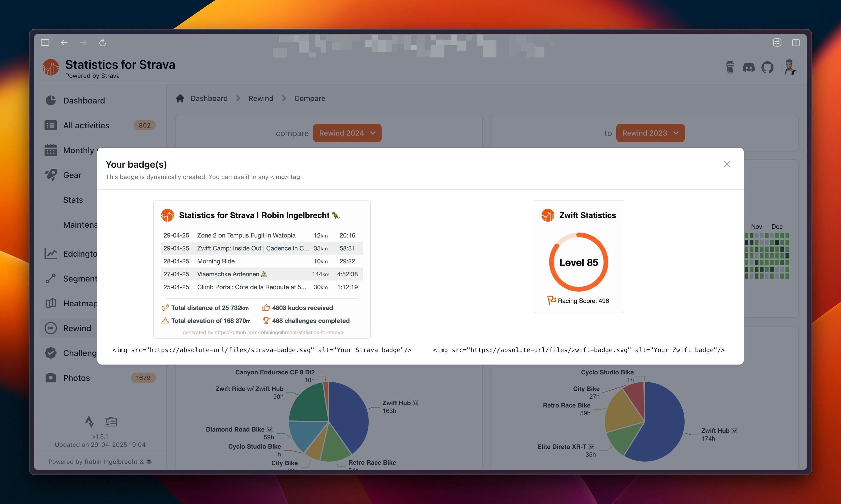Viewport: 841px width, 504px height.
Task: Click the home icon in the breadcrumb
Action: click(x=180, y=98)
